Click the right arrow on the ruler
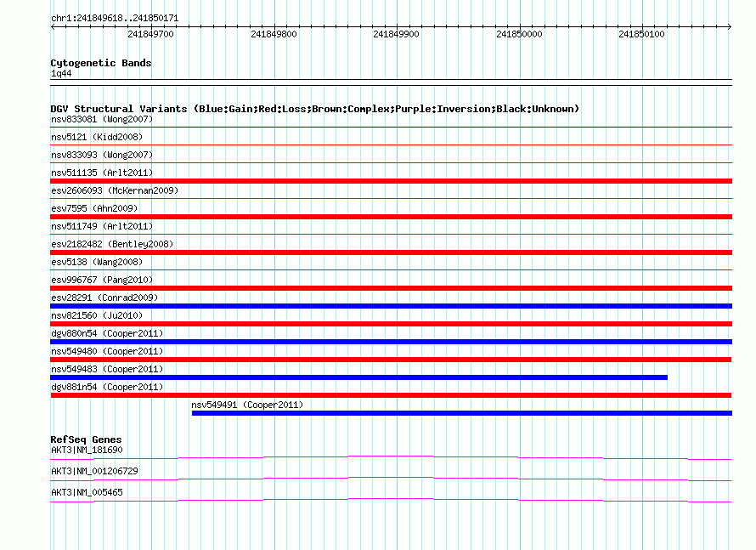Image resolution: width=756 pixels, height=550 pixels. 730,26
